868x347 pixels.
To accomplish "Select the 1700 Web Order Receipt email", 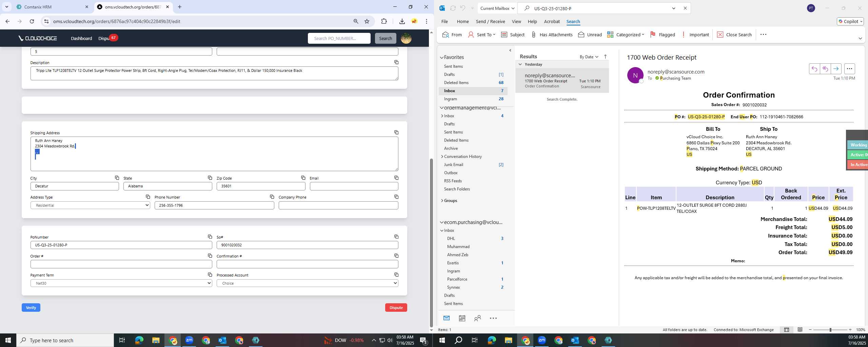I will click(562, 81).
